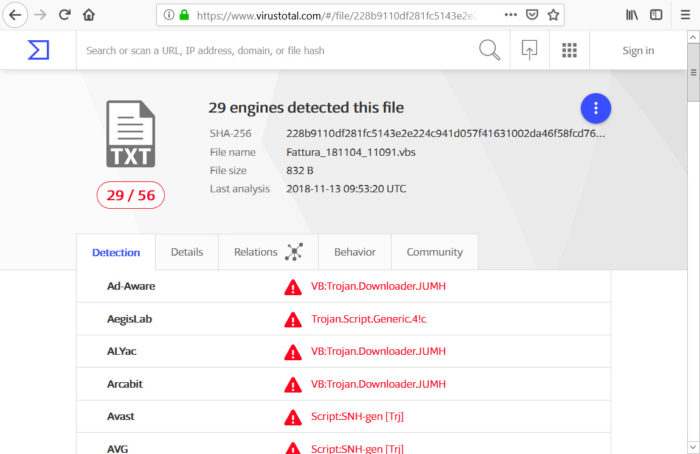This screenshot has width=700, height=454.
Task: Save page to Pocket
Action: pyautogui.click(x=532, y=15)
